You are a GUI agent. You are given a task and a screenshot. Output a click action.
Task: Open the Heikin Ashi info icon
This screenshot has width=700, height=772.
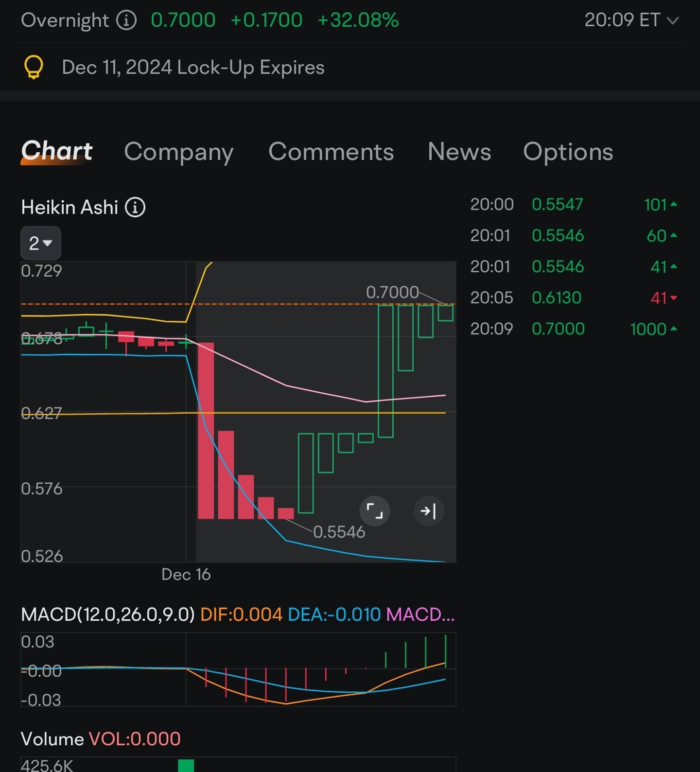135,208
